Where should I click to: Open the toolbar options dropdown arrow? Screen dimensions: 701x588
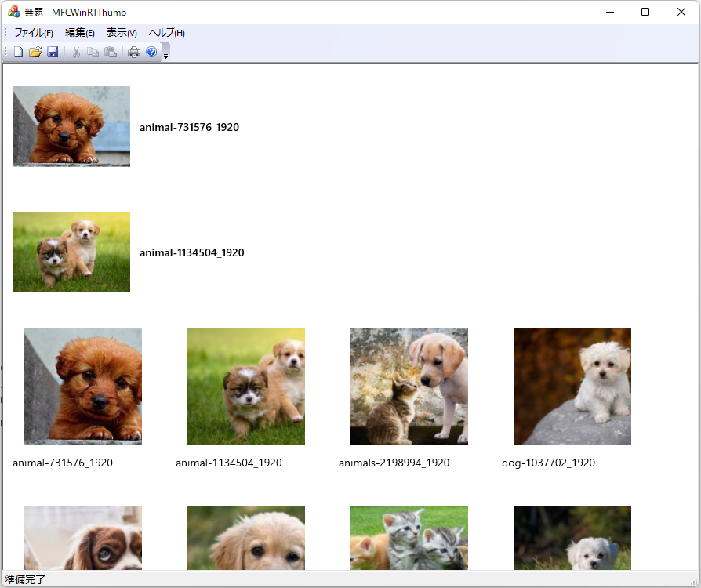pyautogui.click(x=165, y=53)
